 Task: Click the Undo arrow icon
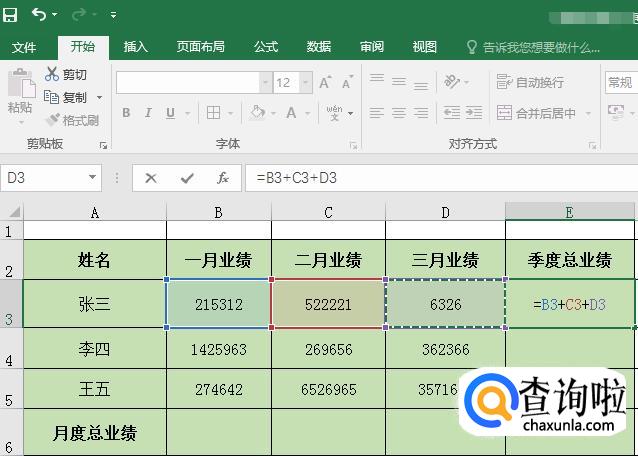click(39, 15)
